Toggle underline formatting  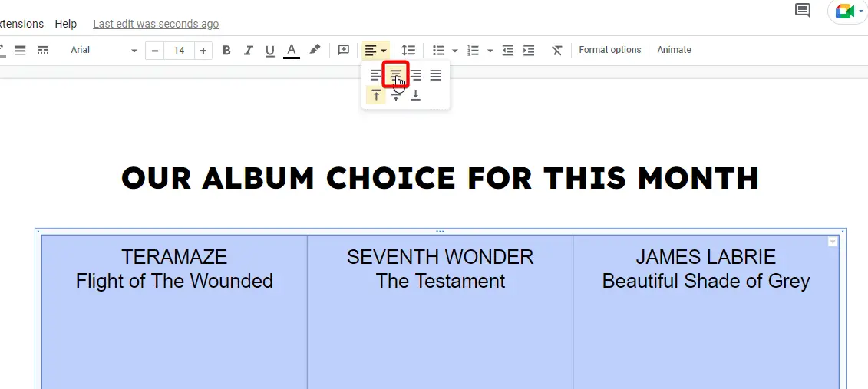[269, 51]
